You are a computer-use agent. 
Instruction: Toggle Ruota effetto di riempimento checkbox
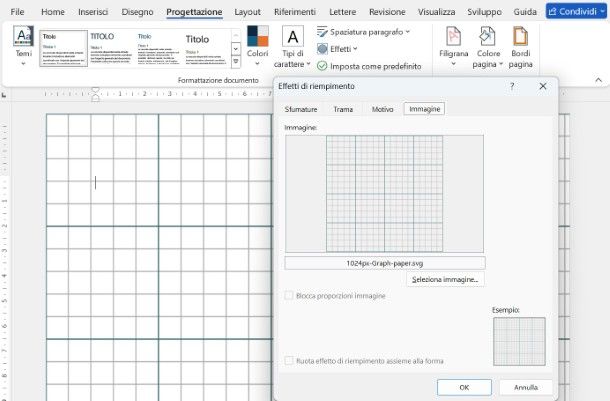pos(290,361)
